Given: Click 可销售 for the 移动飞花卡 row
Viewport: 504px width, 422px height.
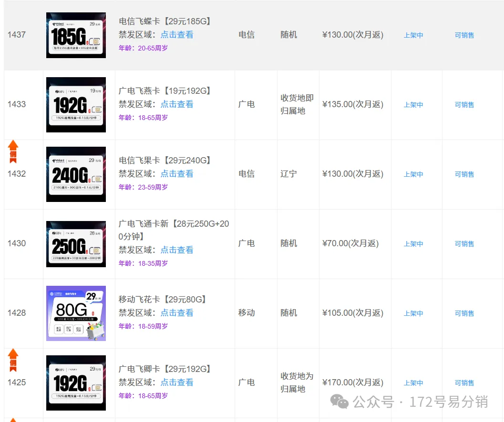Looking at the screenshot, I should [464, 313].
